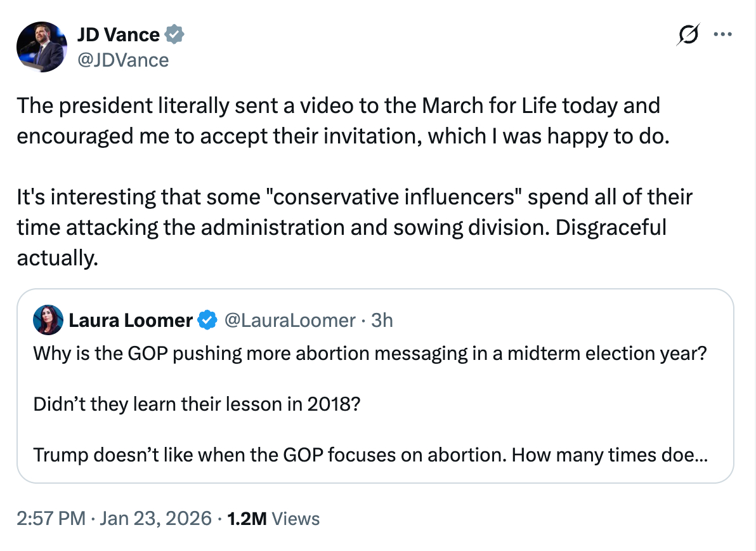Expand the truncated "Trump doesn't like" line
756x551 pixels.
click(371, 455)
